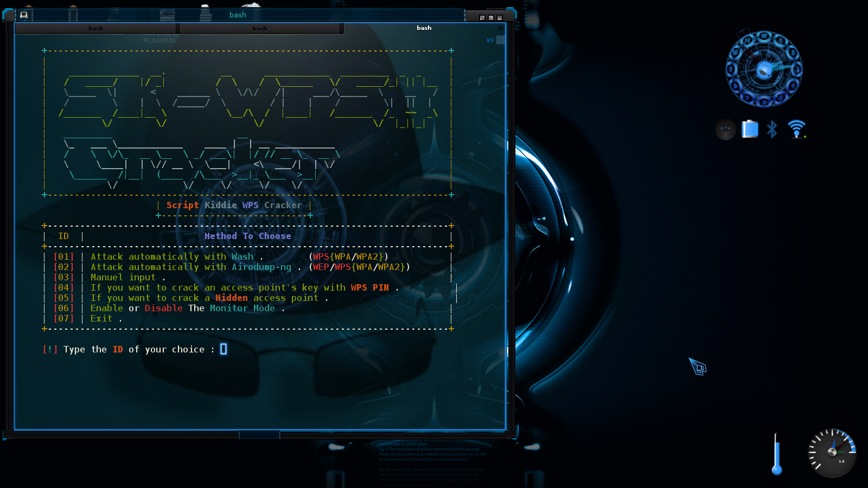Maximize the bash terminal window
The width and height of the screenshot is (868, 488).
pos(491,18)
